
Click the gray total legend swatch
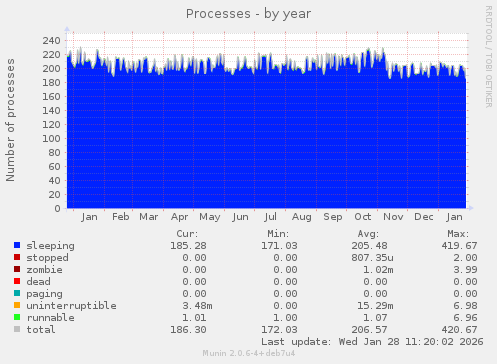[x=17, y=329]
